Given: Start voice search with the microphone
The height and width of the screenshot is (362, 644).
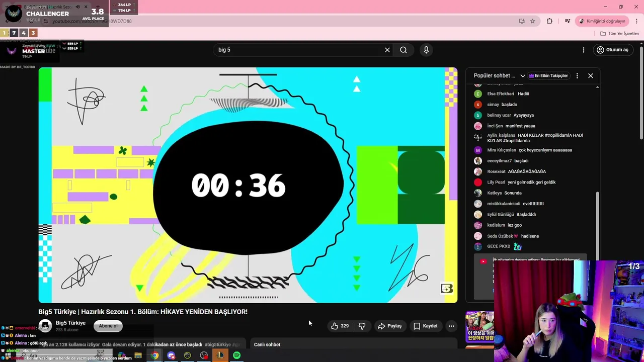Looking at the screenshot, I should tap(426, 50).
